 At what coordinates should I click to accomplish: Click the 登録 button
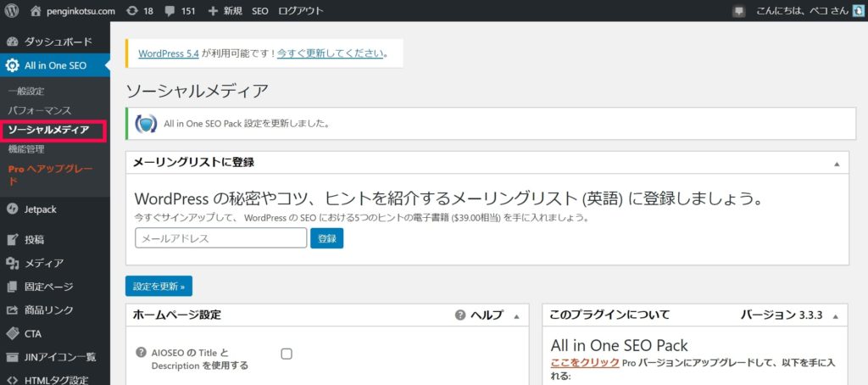click(x=326, y=238)
